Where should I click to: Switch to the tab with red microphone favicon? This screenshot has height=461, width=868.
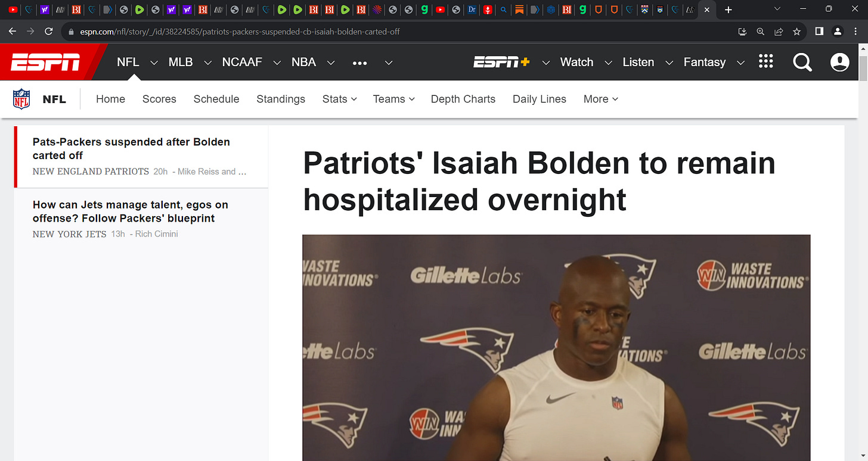click(488, 10)
